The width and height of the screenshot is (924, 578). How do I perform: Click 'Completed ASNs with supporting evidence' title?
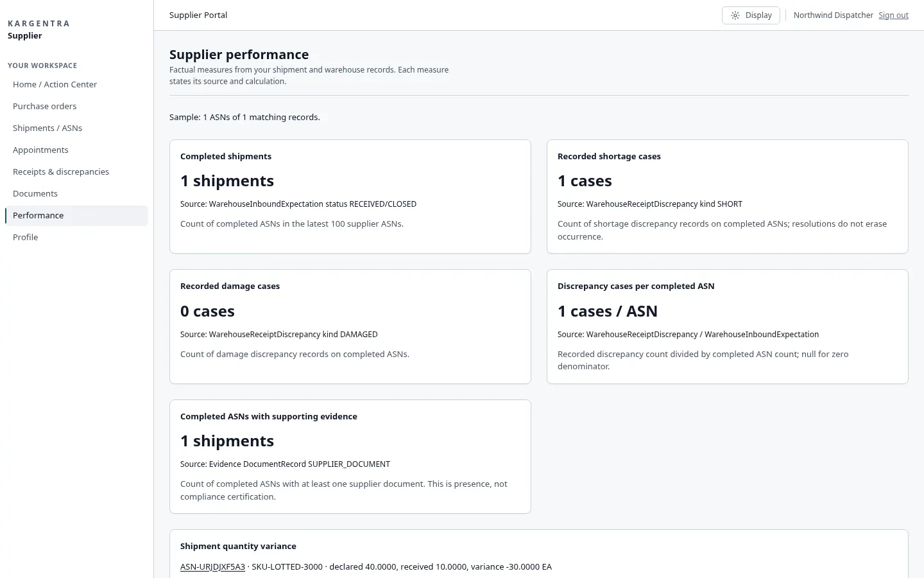click(x=269, y=416)
